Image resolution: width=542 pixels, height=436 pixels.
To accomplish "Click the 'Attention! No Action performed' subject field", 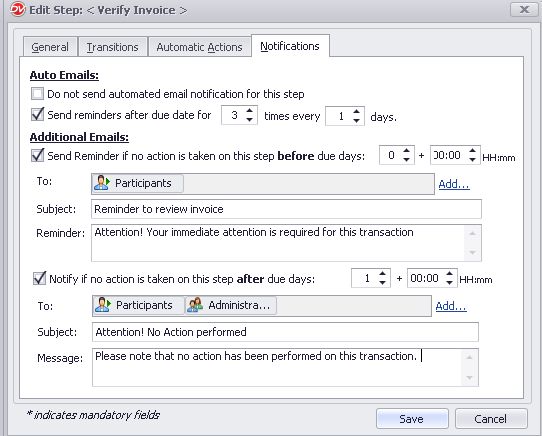I will tap(285, 332).
